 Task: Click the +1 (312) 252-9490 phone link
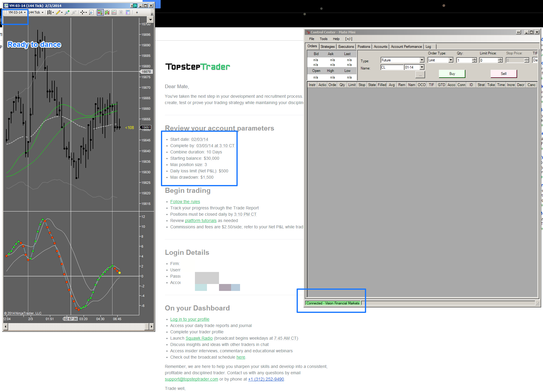[x=266, y=379]
